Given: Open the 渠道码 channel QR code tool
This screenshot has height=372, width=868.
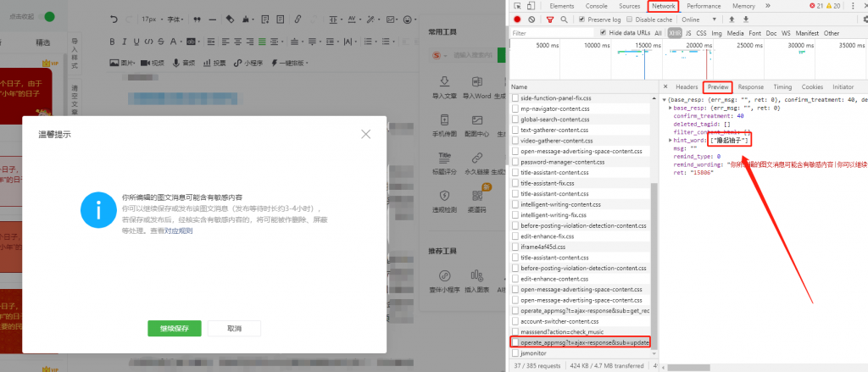Looking at the screenshot, I should (476, 202).
